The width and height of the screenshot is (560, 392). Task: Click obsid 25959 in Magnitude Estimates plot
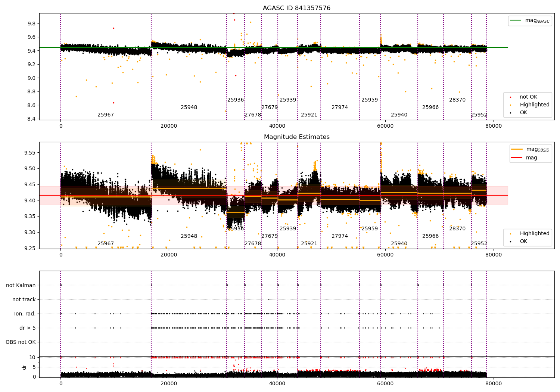(370, 229)
